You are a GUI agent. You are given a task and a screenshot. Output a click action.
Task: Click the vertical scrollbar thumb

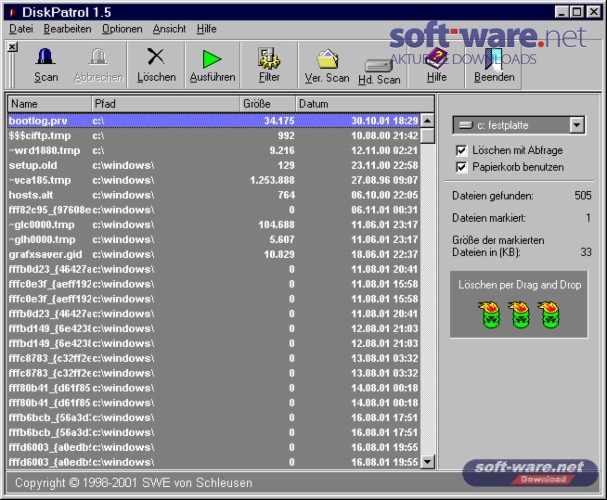pos(427,135)
